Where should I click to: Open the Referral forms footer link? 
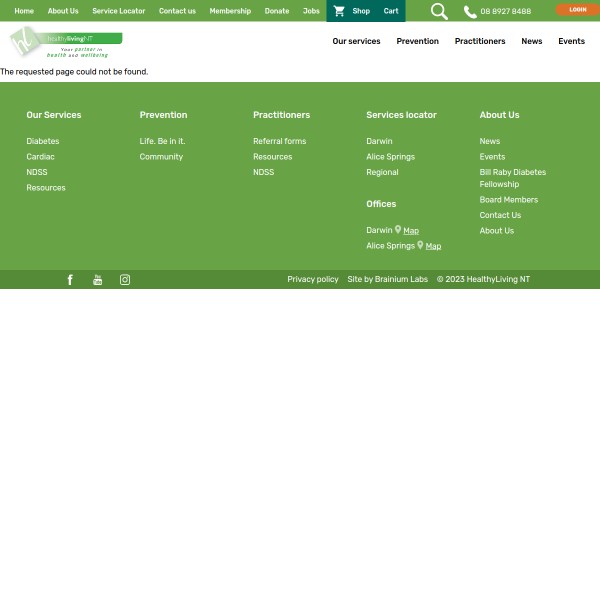click(279, 141)
